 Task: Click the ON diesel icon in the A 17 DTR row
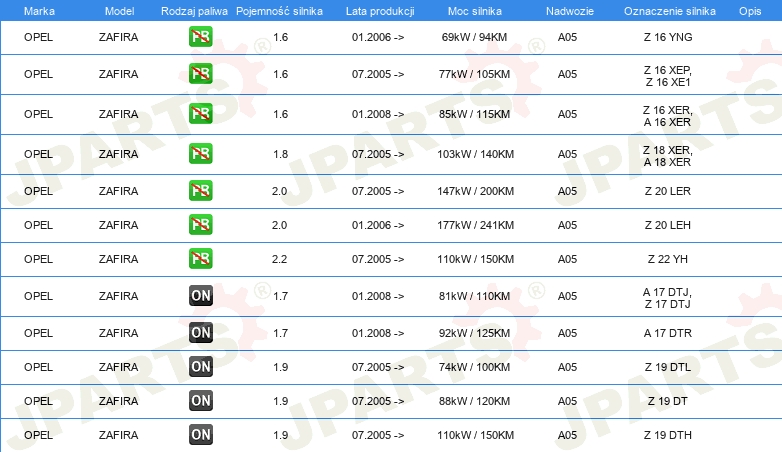[x=200, y=332]
